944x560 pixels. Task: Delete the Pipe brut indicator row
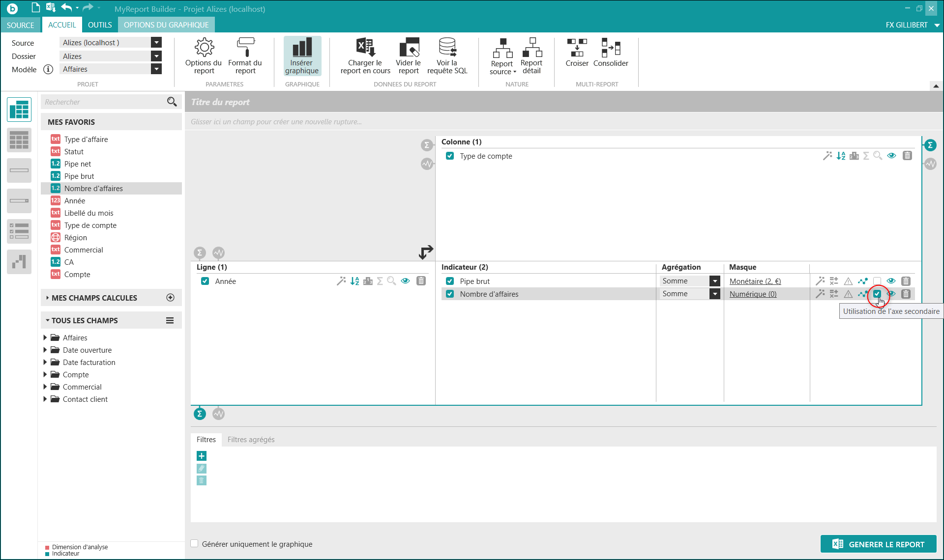coord(906,281)
